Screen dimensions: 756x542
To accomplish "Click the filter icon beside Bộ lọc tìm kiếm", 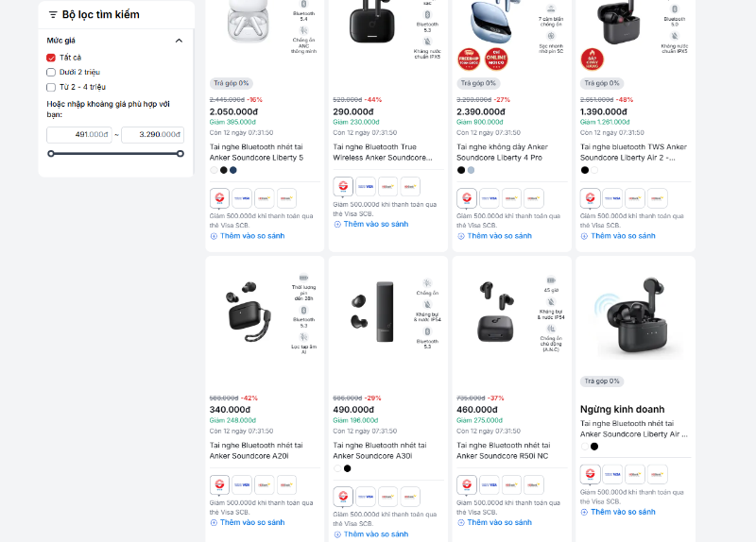I will coord(53,15).
